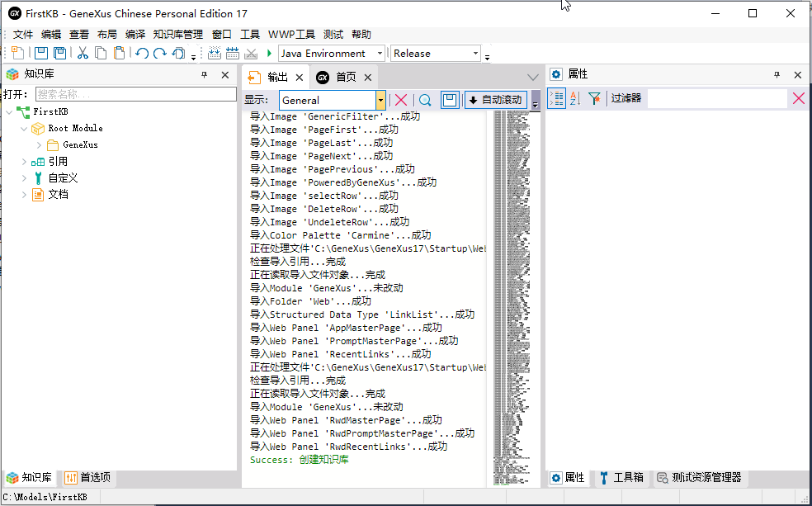812x506 pixels.
Task: Search the output with the magnifier icon
Action: pyautogui.click(x=425, y=100)
